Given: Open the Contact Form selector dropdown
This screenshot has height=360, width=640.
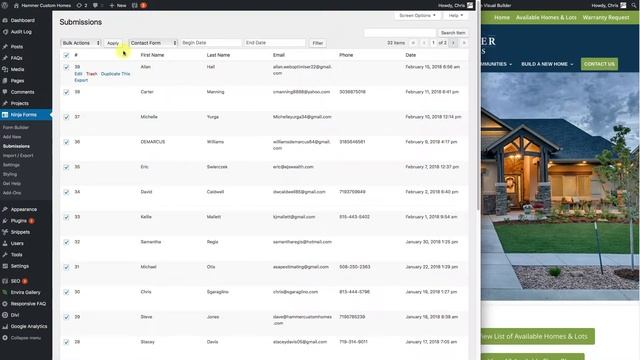Looking at the screenshot, I should pos(153,43).
